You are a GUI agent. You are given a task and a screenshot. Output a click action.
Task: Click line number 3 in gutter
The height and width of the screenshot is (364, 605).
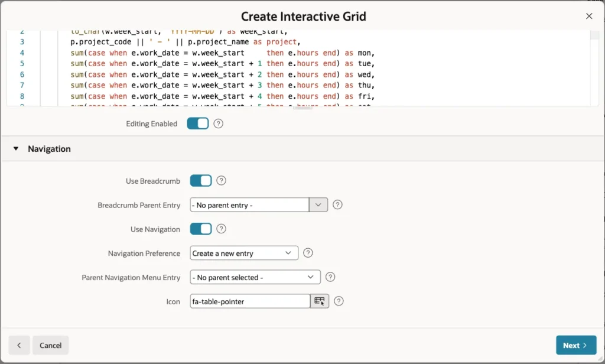(22, 42)
